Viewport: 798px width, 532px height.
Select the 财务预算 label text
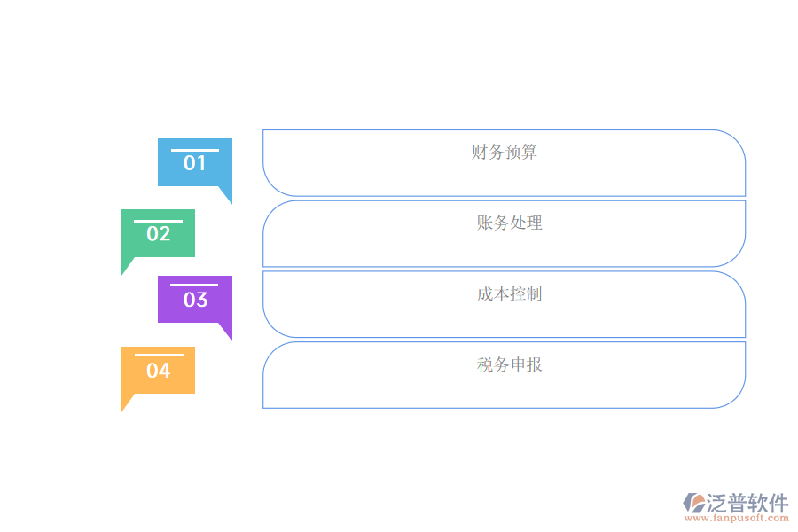pos(505,153)
